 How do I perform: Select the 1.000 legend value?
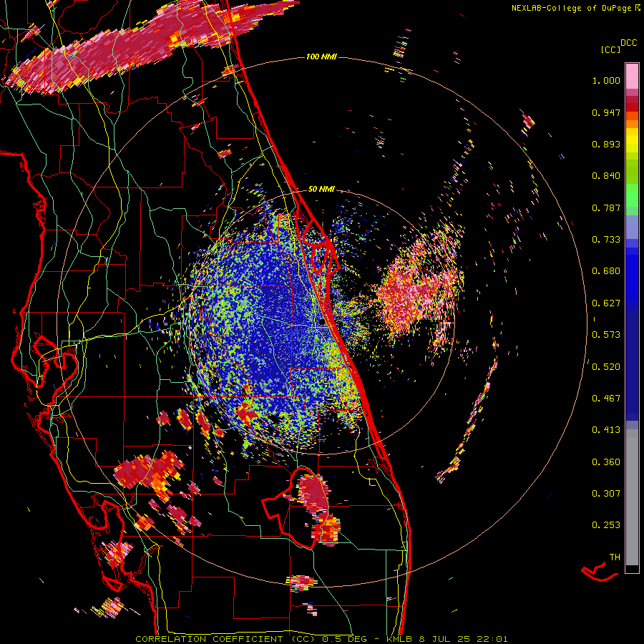click(x=606, y=81)
